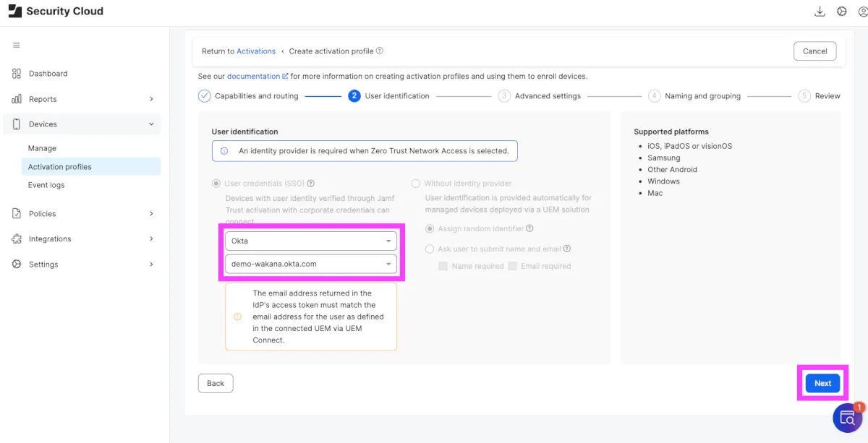The image size is (868, 443).
Task: Click the Security Cloud logo
Action: (56, 12)
